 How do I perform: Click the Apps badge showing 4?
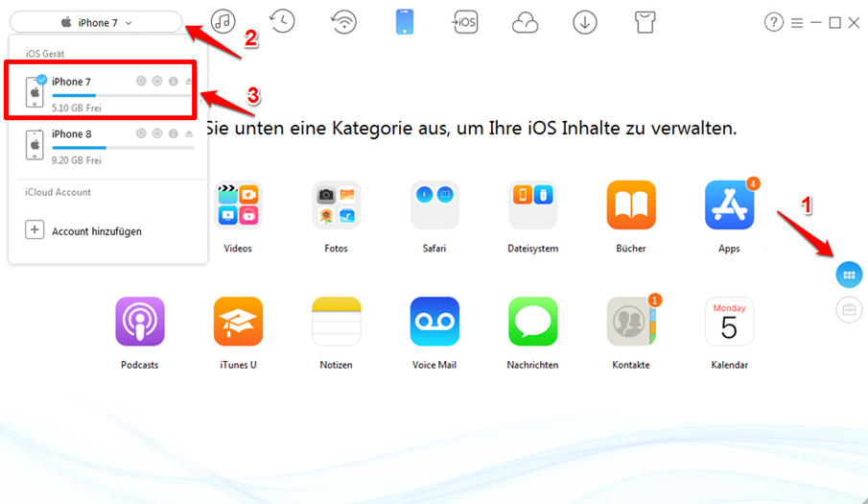(752, 184)
